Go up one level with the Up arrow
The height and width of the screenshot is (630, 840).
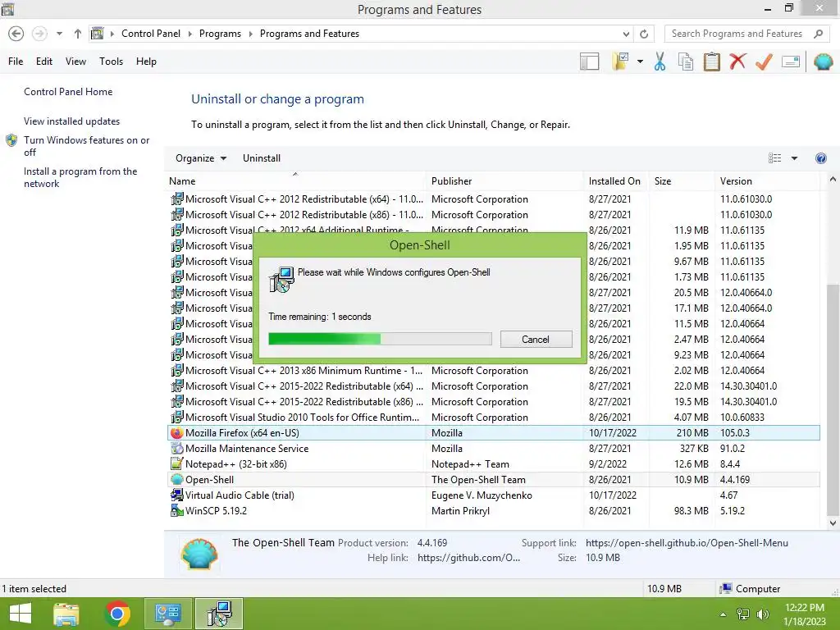78,34
